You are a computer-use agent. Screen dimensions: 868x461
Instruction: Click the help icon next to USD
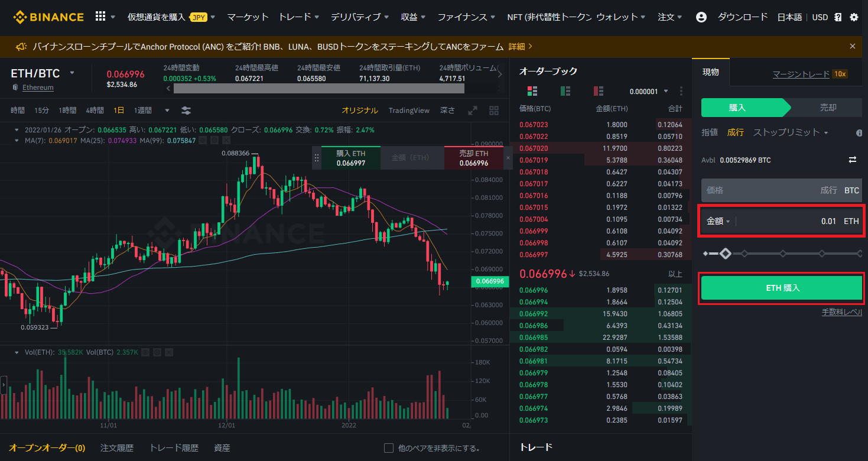(x=838, y=17)
